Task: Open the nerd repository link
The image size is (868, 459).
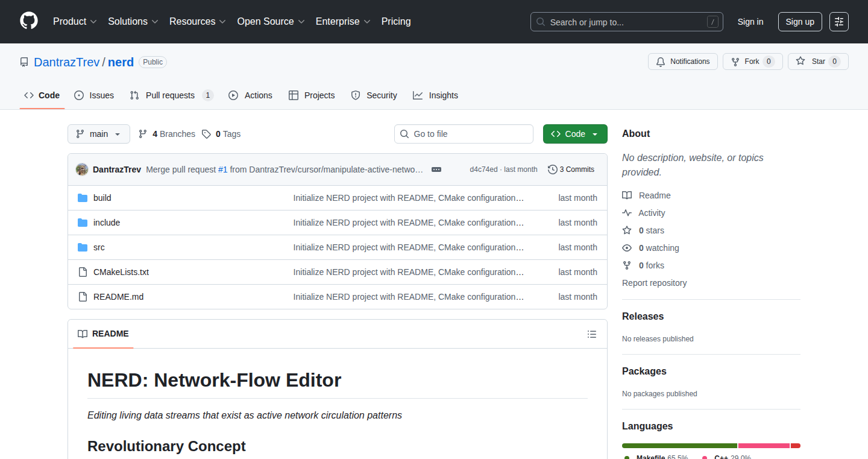Action: tap(121, 62)
